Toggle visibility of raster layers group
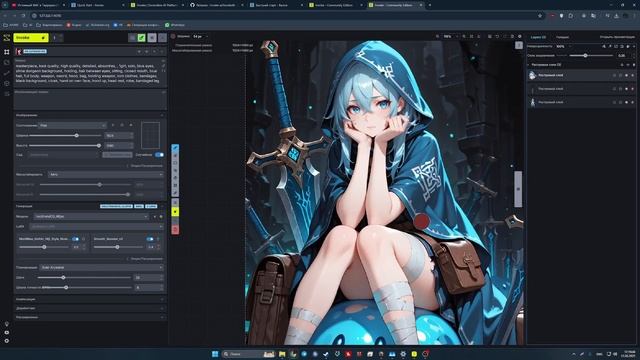The width and height of the screenshot is (640, 360). [628, 64]
